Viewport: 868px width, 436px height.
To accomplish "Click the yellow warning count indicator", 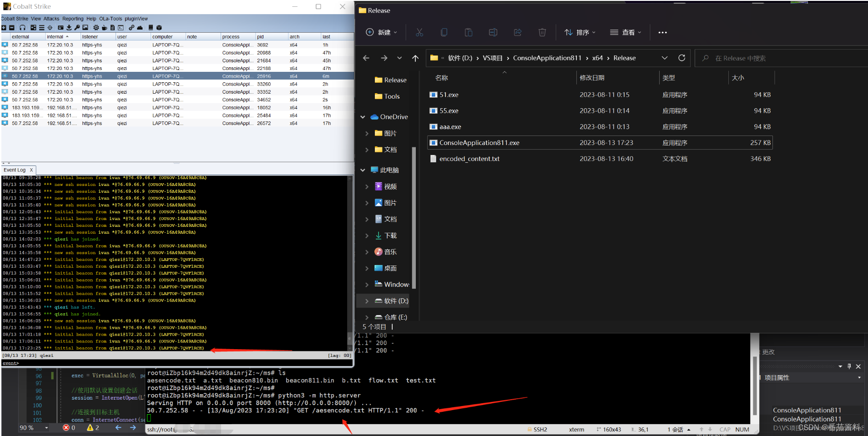I will [93, 428].
